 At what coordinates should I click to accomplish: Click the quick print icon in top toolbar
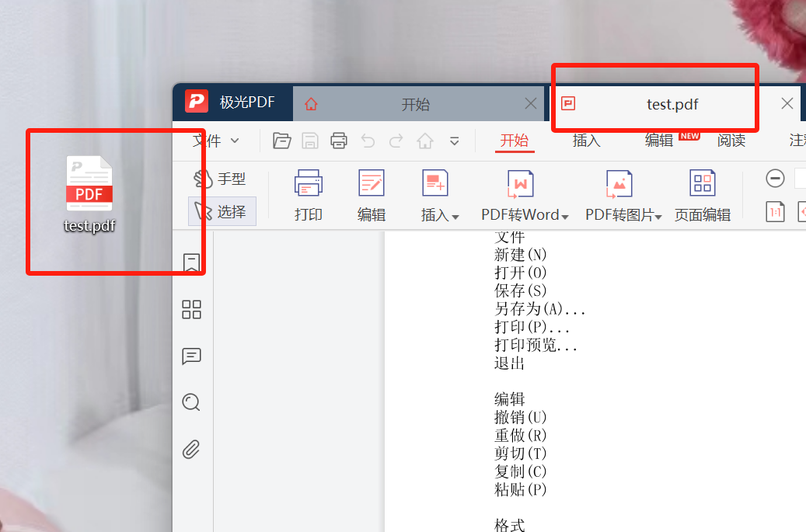click(x=339, y=141)
